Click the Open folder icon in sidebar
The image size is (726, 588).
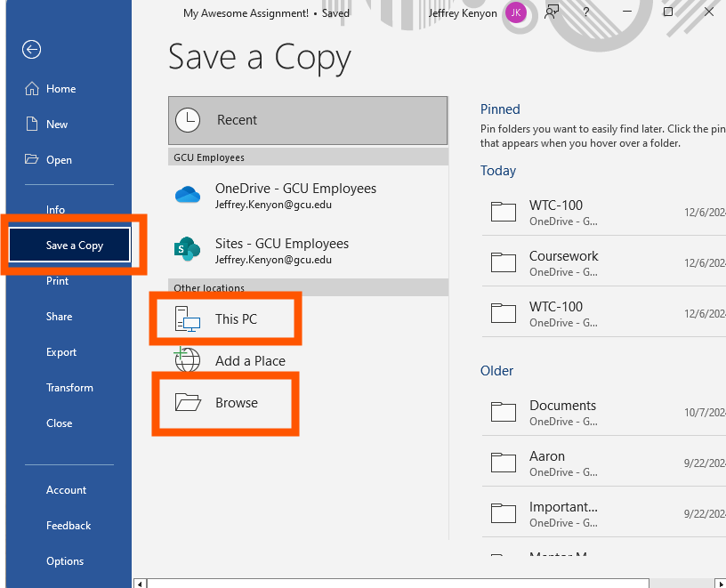(x=31, y=159)
